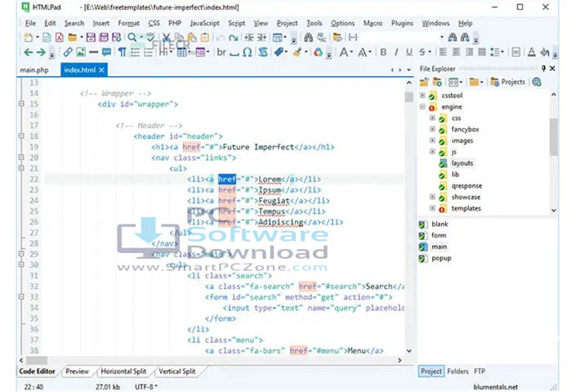Open the JavaScript menu
Viewport: 588px width, 392px height.
click(205, 23)
